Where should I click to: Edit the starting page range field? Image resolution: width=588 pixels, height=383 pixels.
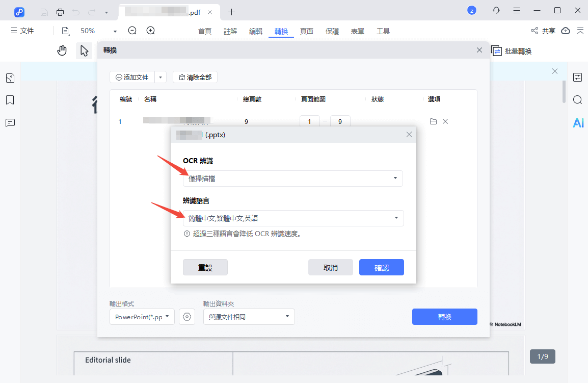coord(309,121)
